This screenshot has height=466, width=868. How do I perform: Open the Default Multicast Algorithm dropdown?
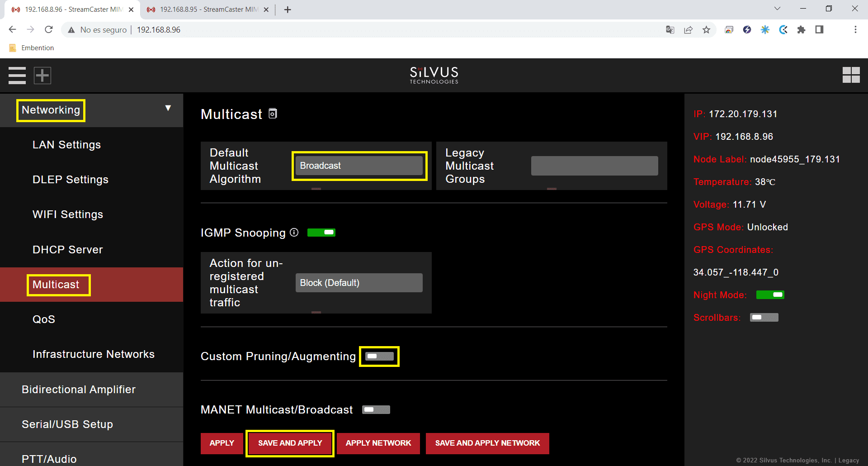pos(359,166)
